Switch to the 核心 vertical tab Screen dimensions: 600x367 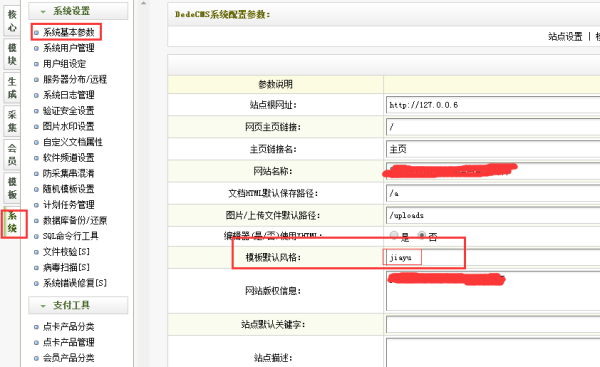[12, 21]
